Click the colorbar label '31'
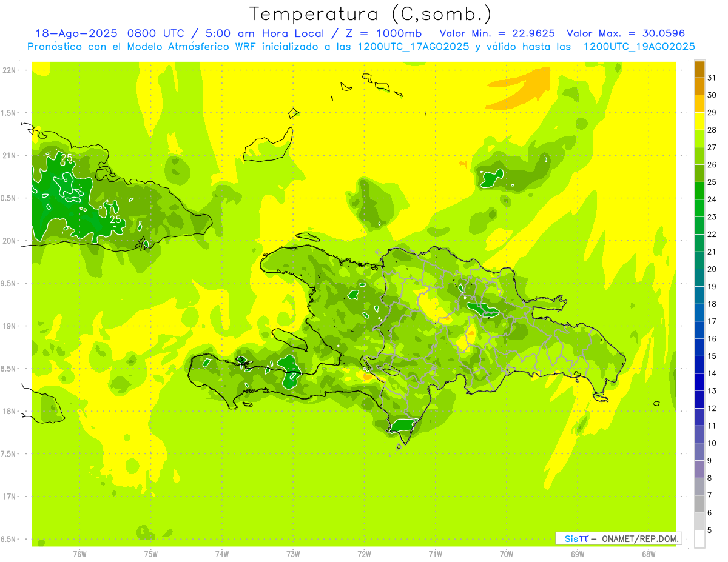 (x=712, y=78)
